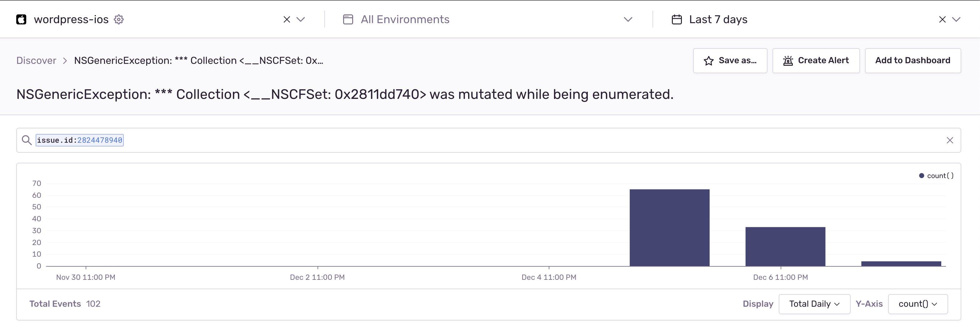Expand the date range chevron
The height and width of the screenshot is (323, 980).
click(956, 19)
